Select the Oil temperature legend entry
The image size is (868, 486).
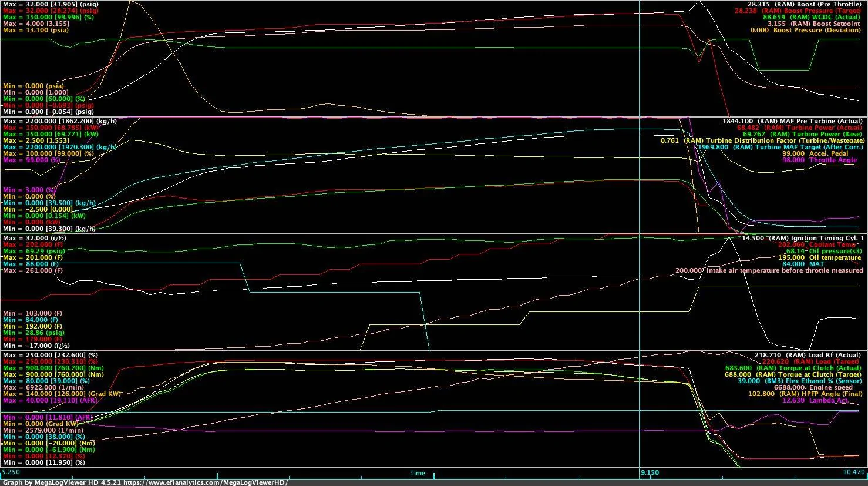tap(819, 257)
